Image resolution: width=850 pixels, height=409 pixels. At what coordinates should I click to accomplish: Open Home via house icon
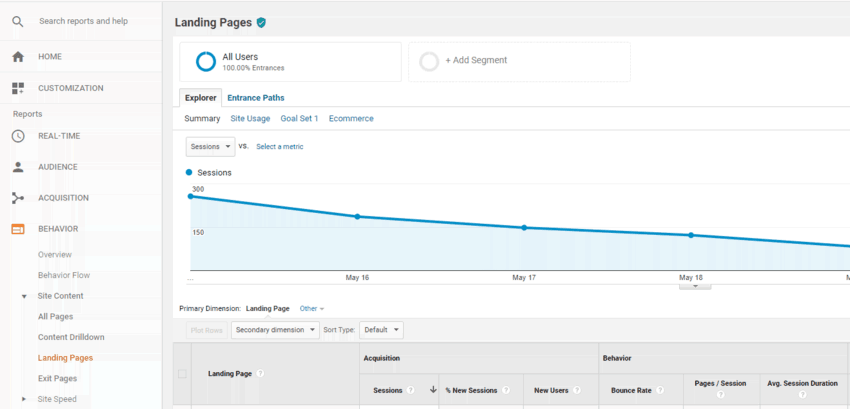coord(17,57)
